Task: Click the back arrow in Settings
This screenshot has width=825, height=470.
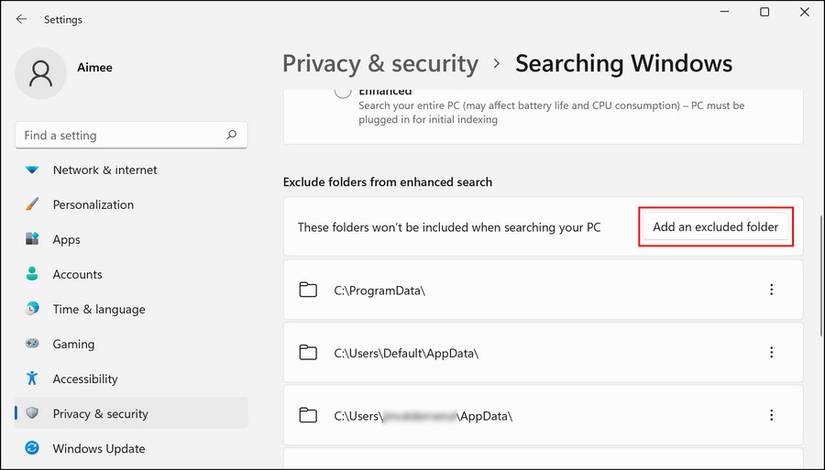Action: (21, 19)
